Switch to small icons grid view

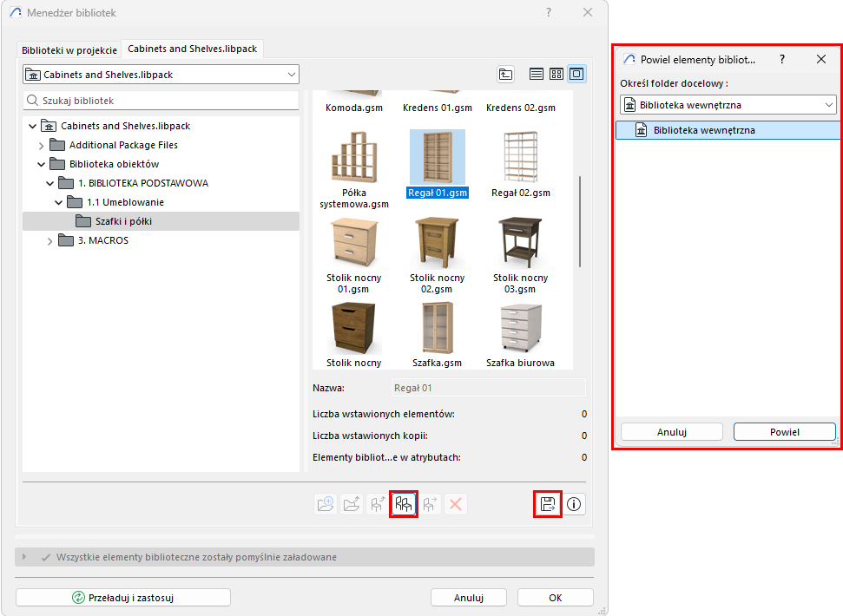[x=557, y=74]
